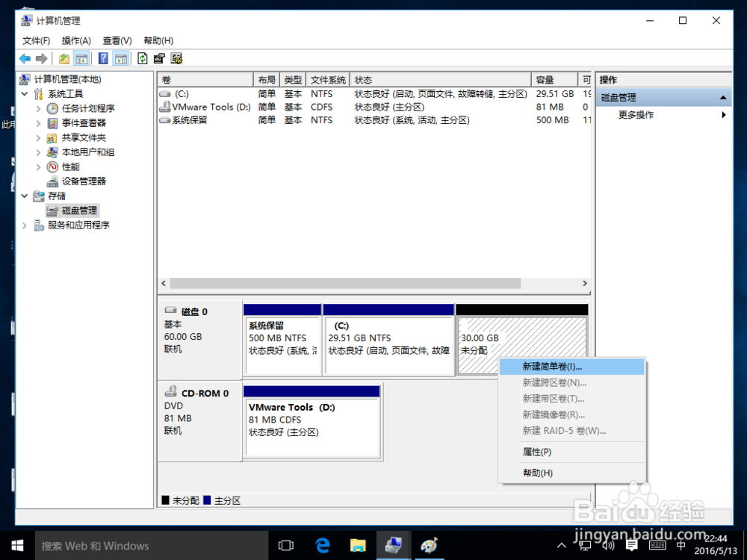
Task: Open Task View on the taskbar
Action: click(x=286, y=546)
